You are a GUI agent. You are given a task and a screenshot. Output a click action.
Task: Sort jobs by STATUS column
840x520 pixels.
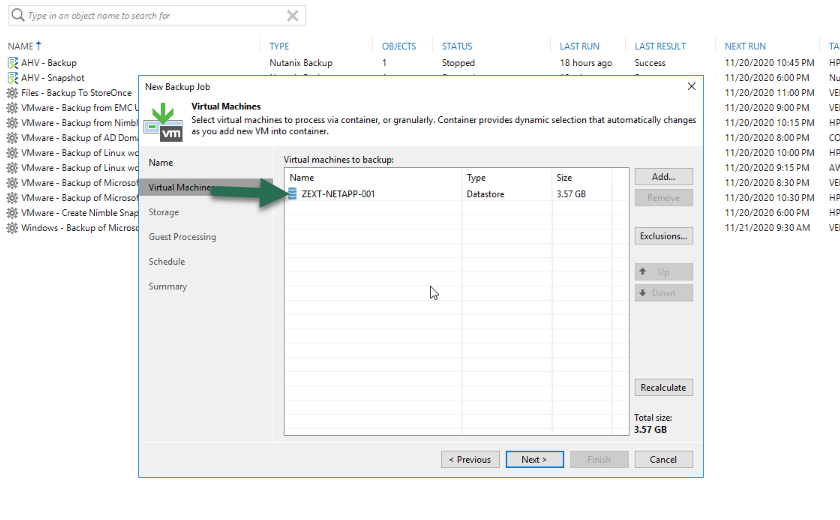(457, 46)
